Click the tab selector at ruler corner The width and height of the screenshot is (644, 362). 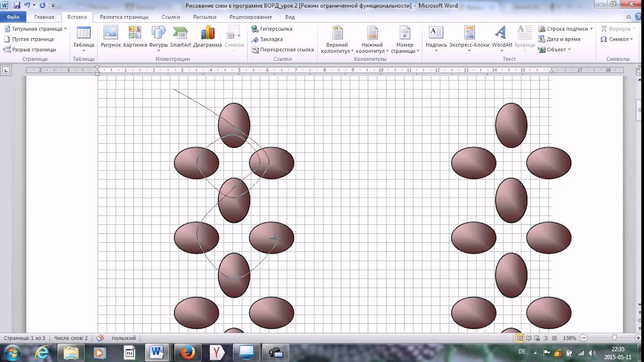pyautogui.click(x=6, y=70)
